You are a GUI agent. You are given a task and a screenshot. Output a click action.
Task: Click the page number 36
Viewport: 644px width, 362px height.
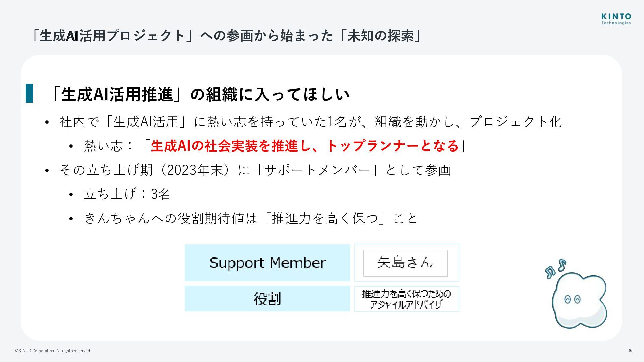click(x=630, y=350)
